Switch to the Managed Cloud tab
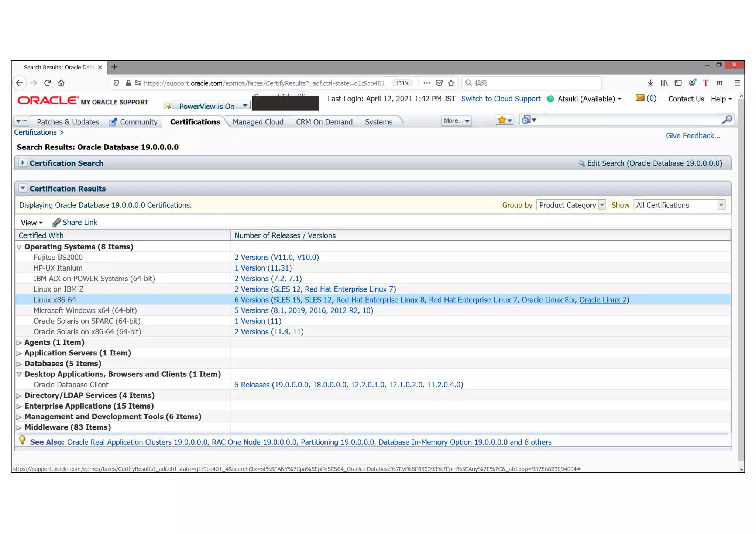The width and height of the screenshot is (756, 534). [258, 122]
